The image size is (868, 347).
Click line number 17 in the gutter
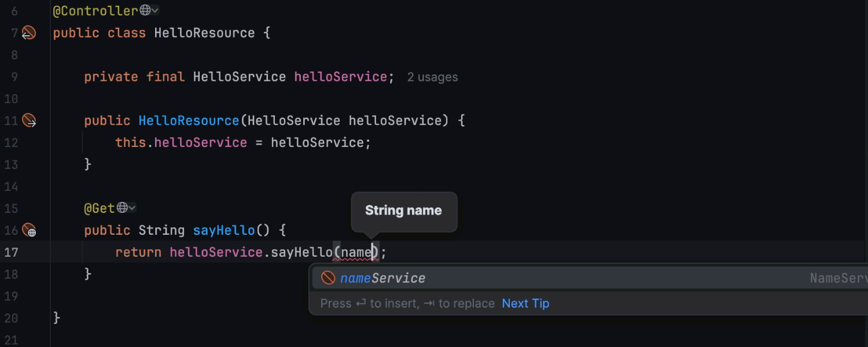pos(12,253)
